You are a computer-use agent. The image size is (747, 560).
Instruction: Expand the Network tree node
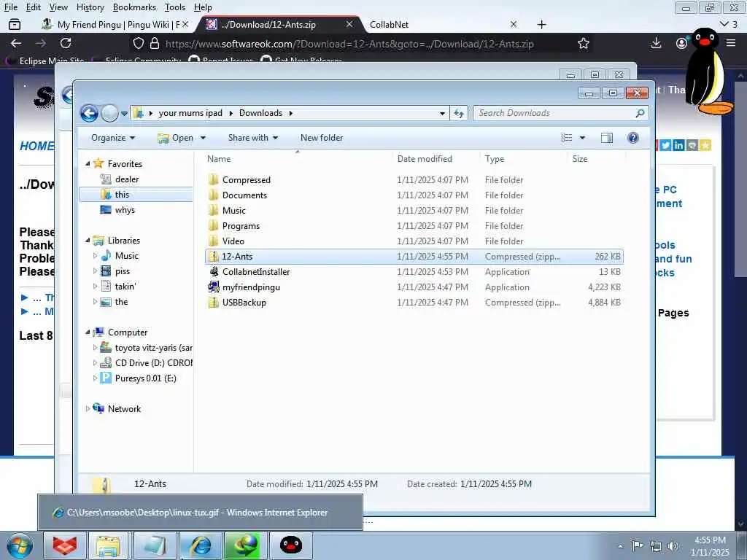88,408
